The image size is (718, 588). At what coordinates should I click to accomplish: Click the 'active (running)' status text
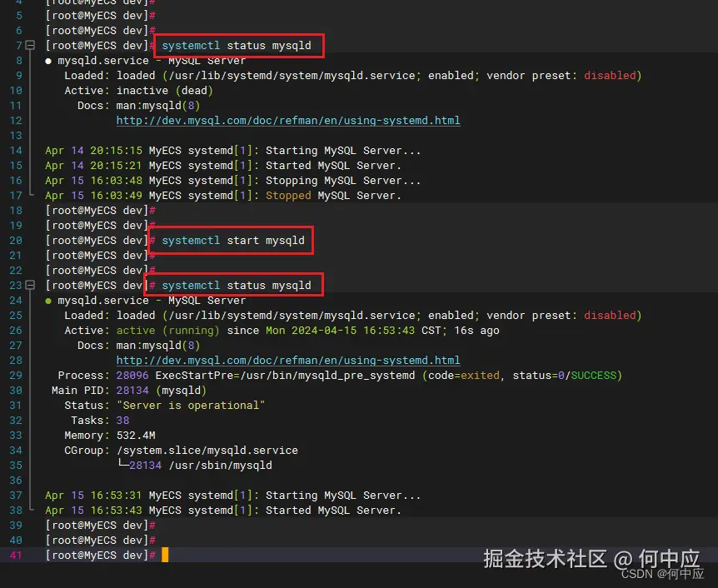[168, 331]
